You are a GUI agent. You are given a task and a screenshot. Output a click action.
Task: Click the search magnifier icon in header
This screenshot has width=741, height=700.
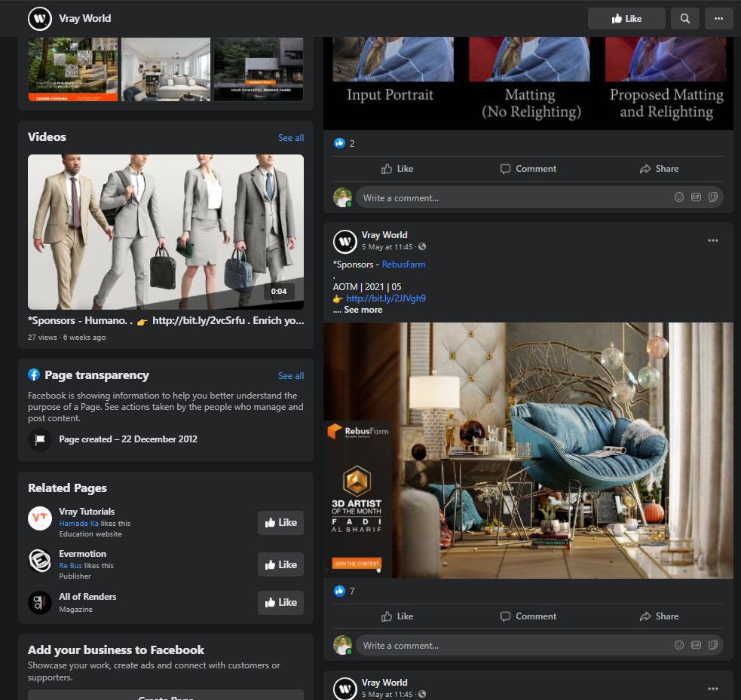click(x=684, y=18)
